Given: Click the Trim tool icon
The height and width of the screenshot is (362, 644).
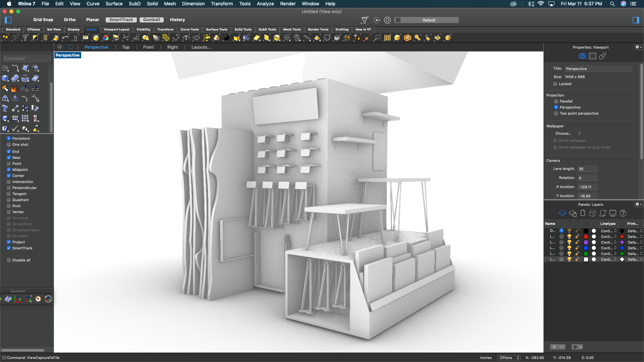Looking at the screenshot, I should tap(25, 88).
